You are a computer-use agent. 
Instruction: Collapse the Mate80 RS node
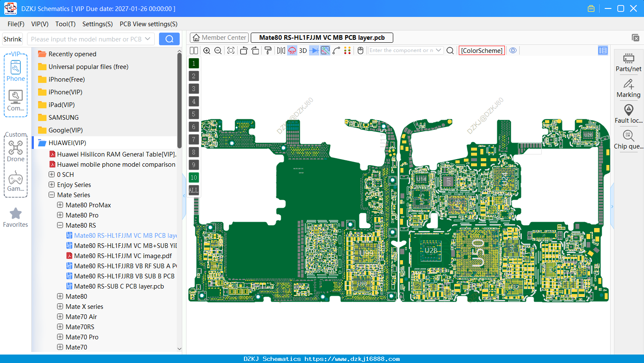[60, 225]
